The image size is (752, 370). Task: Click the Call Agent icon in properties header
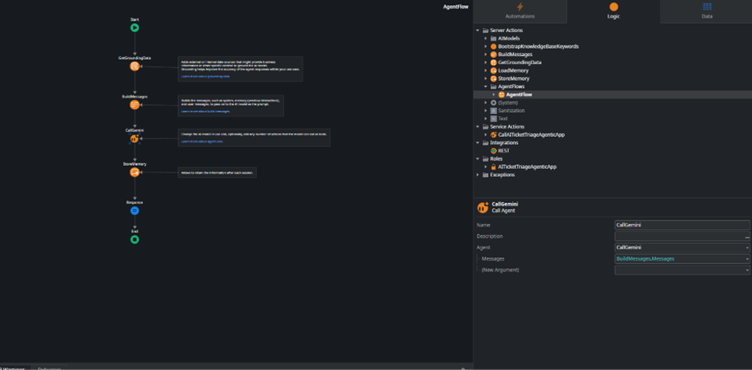(482, 207)
